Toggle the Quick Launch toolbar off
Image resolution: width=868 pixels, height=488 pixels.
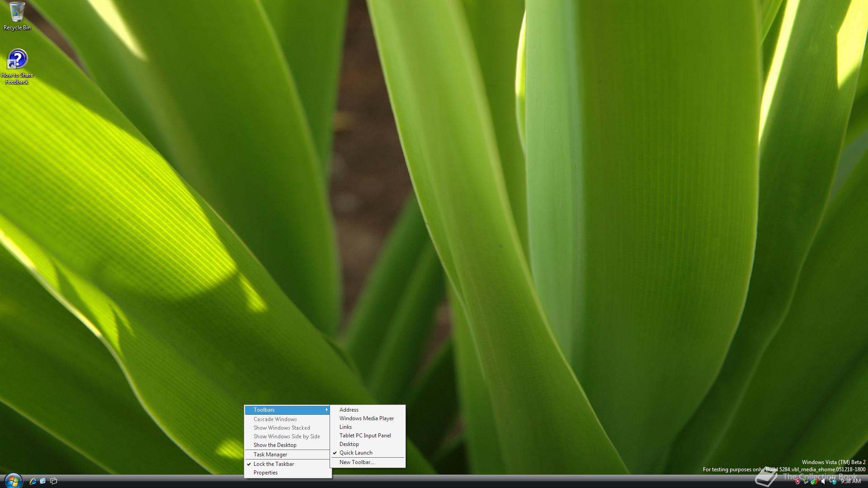pyautogui.click(x=356, y=453)
